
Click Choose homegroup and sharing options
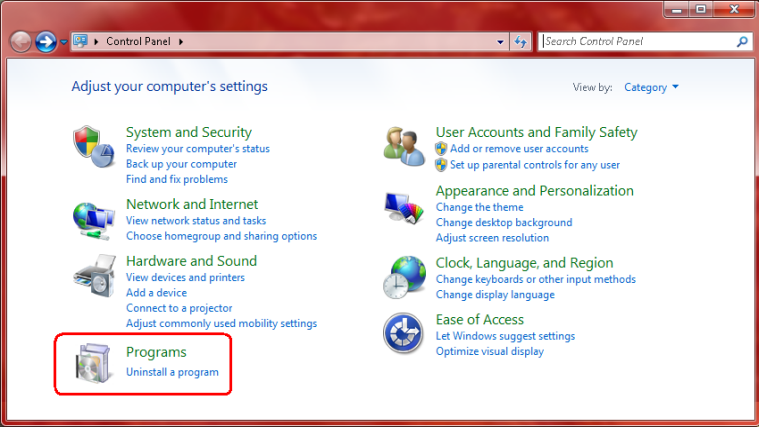221,236
